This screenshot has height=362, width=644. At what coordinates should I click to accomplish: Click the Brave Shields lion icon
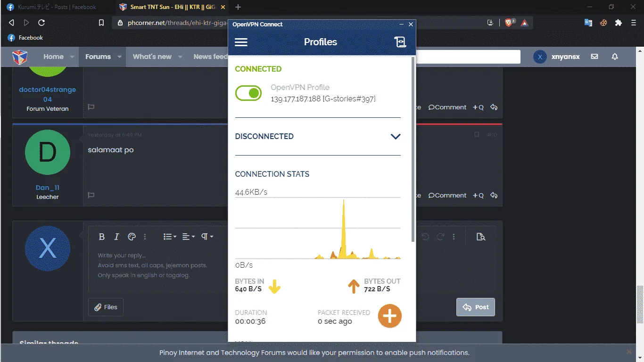pyautogui.click(x=509, y=22)
